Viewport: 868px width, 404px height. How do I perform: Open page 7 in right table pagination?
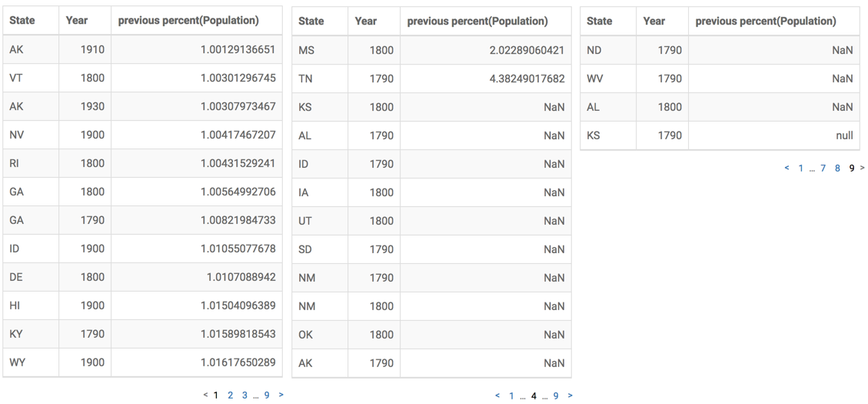[823, 168]
